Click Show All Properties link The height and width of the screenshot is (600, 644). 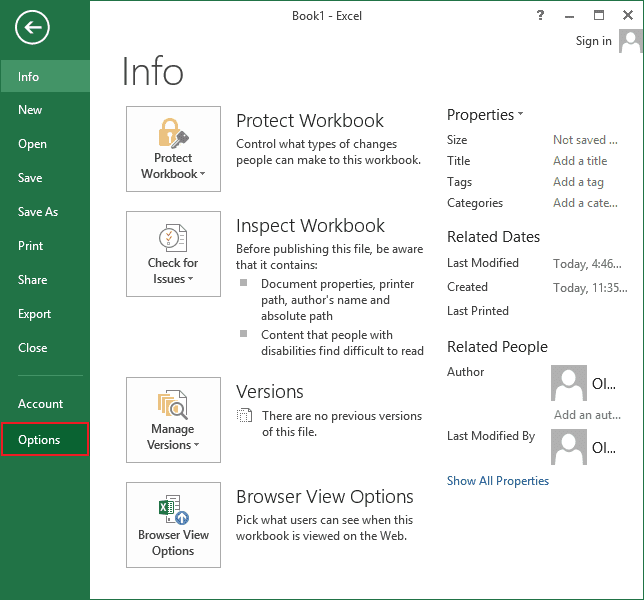coord(498,480)
